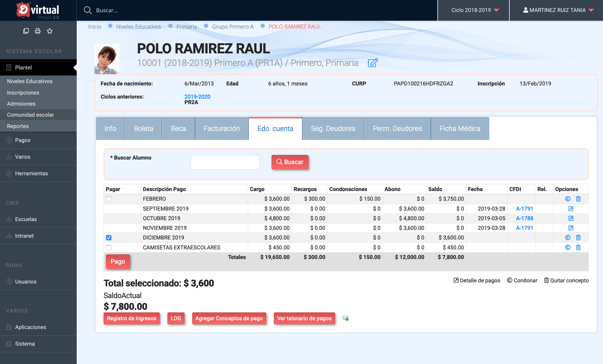Image resolution: width=603 pixels, height=364 pixels.
Task: Click the edit student pencil icon
Action: click(373, 63)
